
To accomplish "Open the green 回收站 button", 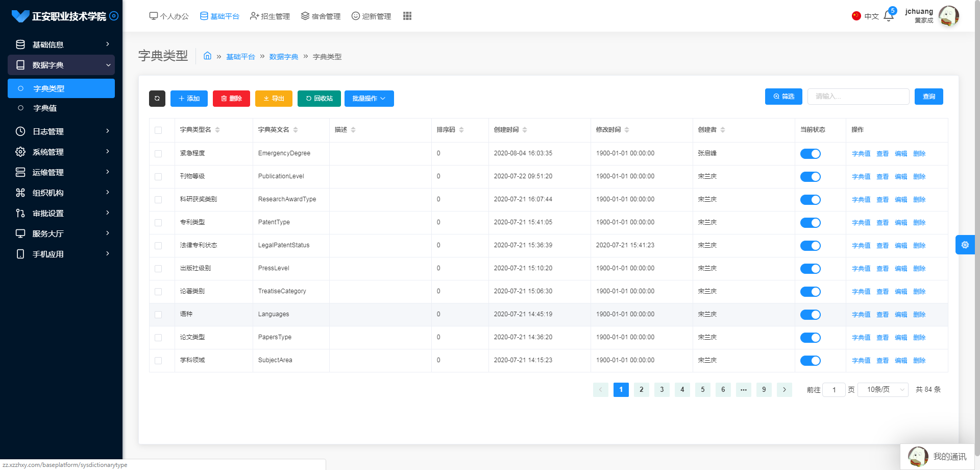I will pos(319,99).
